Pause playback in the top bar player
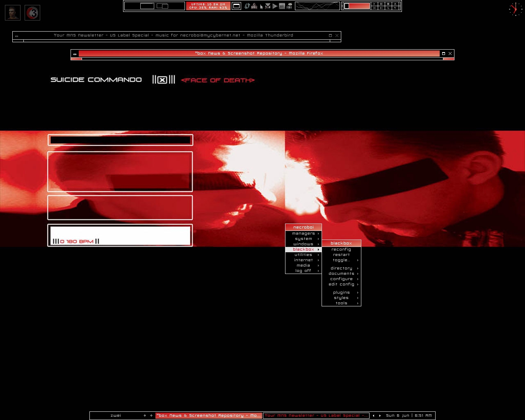Screen dimensions: 525x420 click(x=381, y=4)
